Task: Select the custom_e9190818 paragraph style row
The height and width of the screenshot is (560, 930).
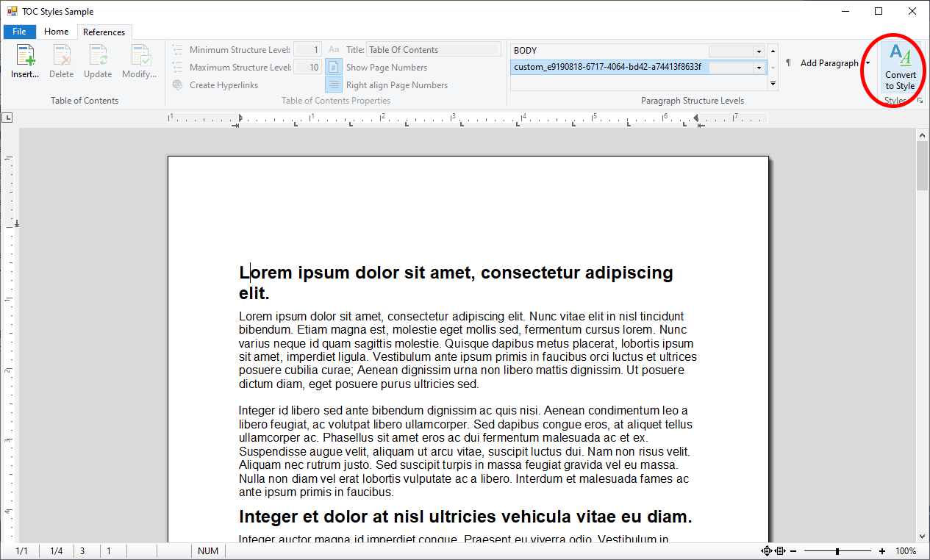Action: point(638,68)
